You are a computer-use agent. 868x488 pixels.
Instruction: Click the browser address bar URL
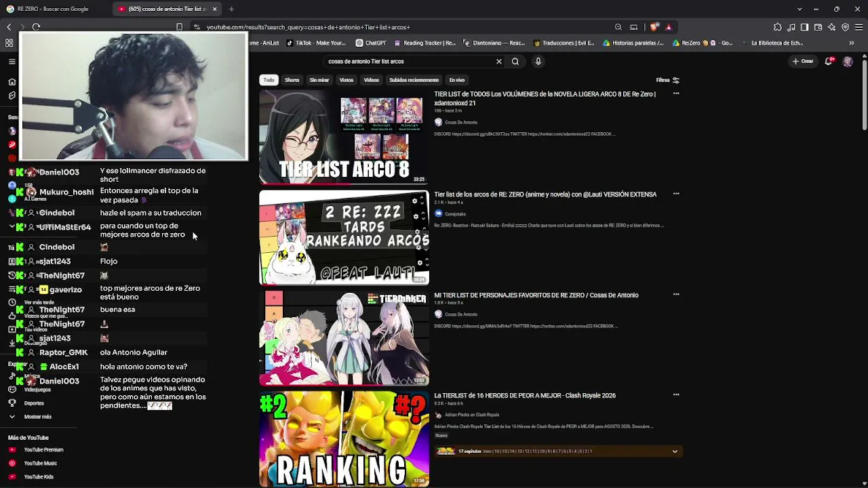click(308, 27)
